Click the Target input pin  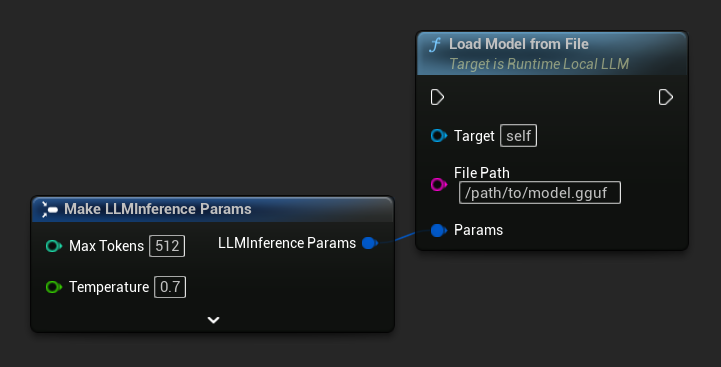439,136
